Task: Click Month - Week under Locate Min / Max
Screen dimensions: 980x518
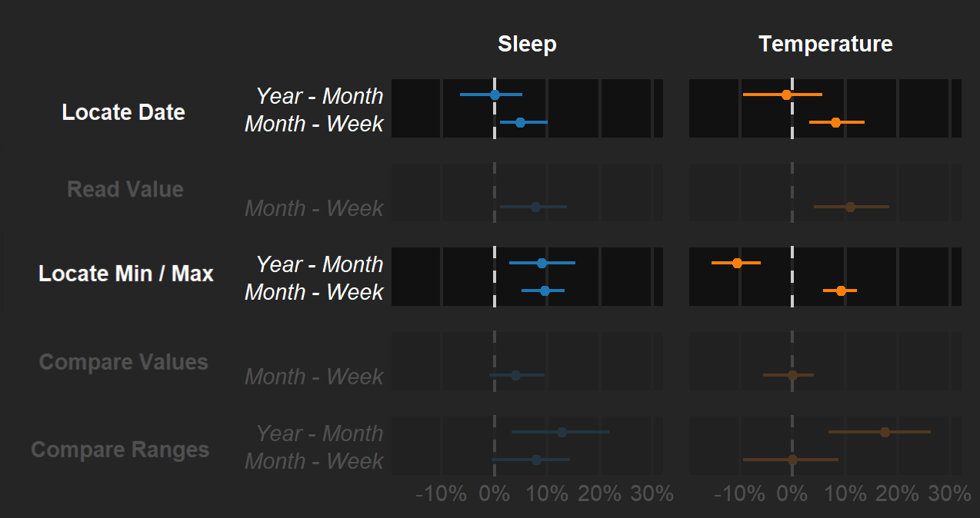Action: (x=314, y=292)
